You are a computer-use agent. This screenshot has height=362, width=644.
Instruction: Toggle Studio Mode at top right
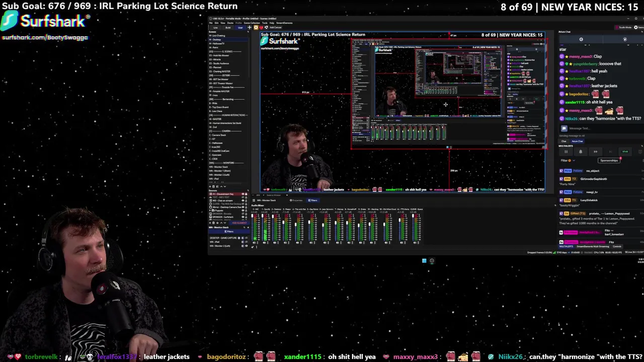[623, 27]
